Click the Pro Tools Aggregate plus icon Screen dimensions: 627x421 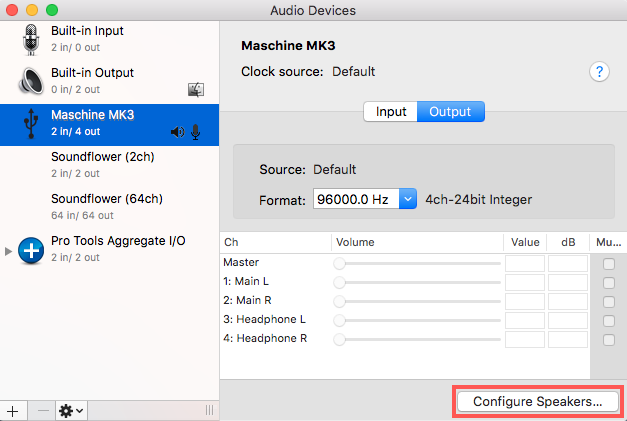tap(31, 250)
